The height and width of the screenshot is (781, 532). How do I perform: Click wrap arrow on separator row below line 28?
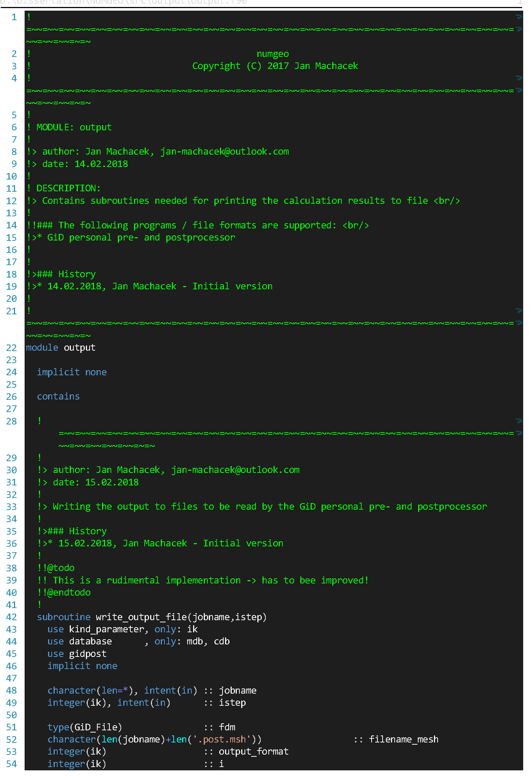point(518,433)
